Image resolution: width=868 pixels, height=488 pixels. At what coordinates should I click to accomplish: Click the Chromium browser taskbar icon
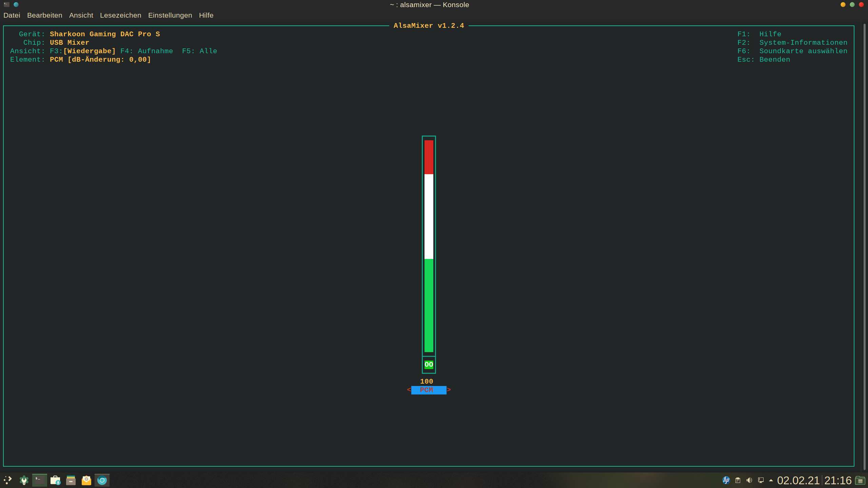click(102, 480)
